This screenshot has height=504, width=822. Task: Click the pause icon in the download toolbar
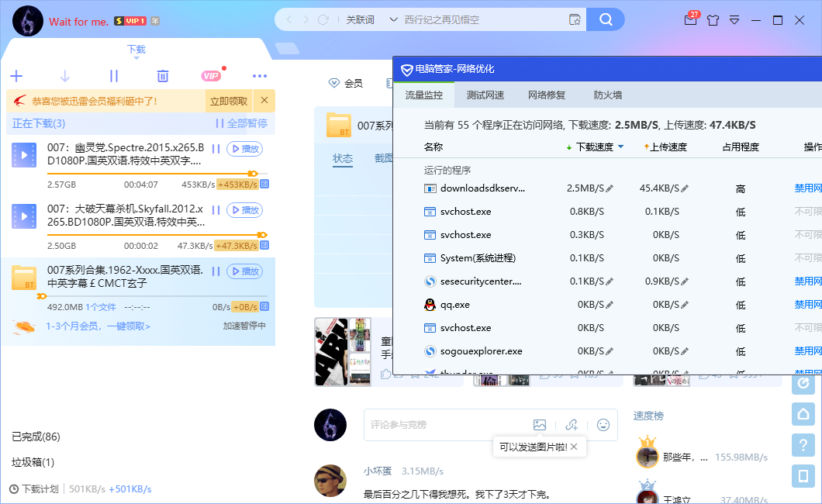point(114,76)
